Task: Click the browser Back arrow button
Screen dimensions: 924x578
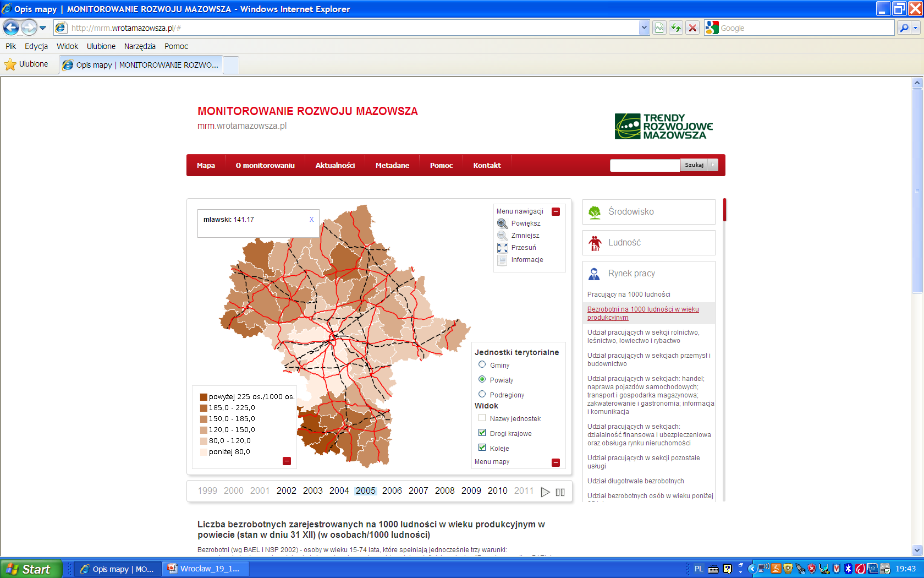Action: [11, 27]
